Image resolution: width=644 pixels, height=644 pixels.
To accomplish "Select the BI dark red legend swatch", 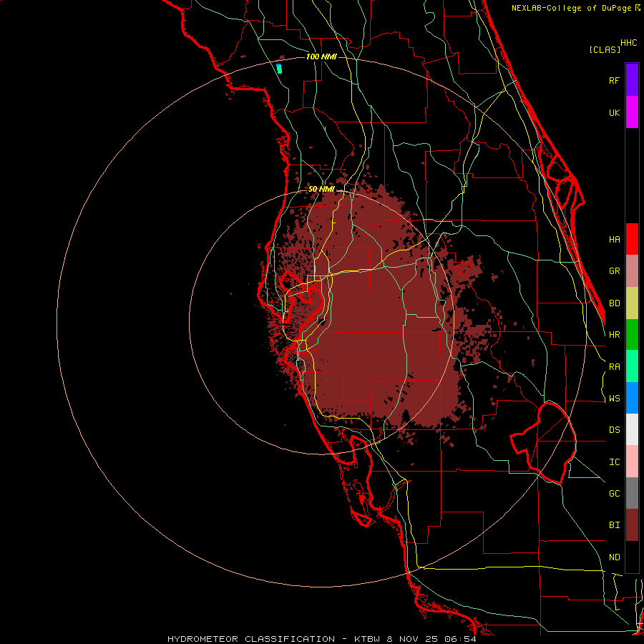I will click(632, 525).
